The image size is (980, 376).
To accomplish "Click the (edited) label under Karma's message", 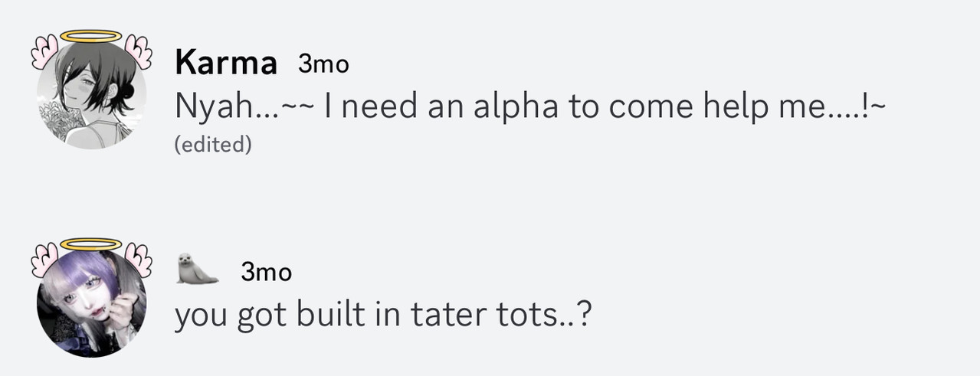I will (x=213, y=144).
